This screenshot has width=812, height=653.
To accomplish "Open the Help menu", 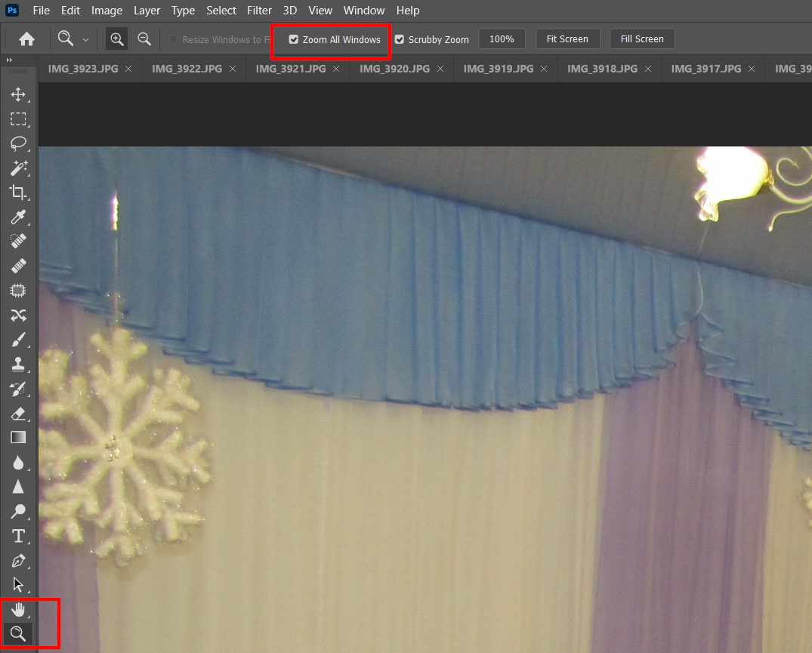I will pos(408,11).
